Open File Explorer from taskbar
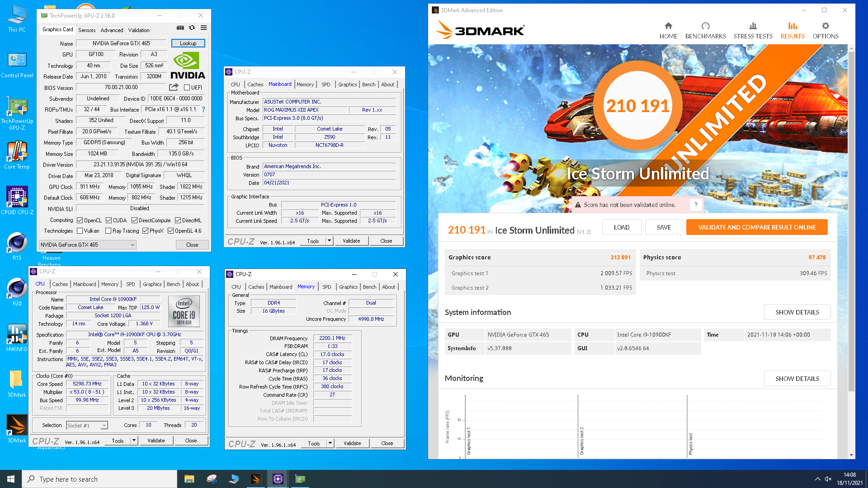The width and height of the screenshot is (868, 488). click(189, 479)
